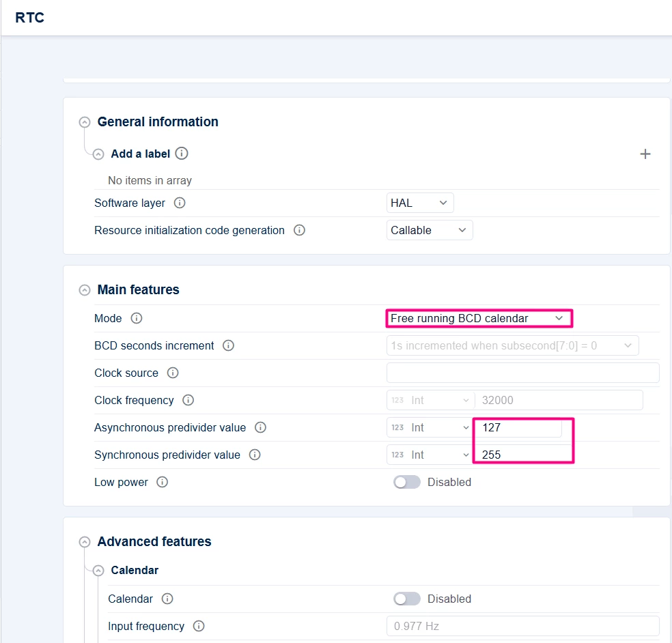The height and width of the screenshot is (643, 672).
Task: Click the Low power label
Action: click(x=121, y=482)
